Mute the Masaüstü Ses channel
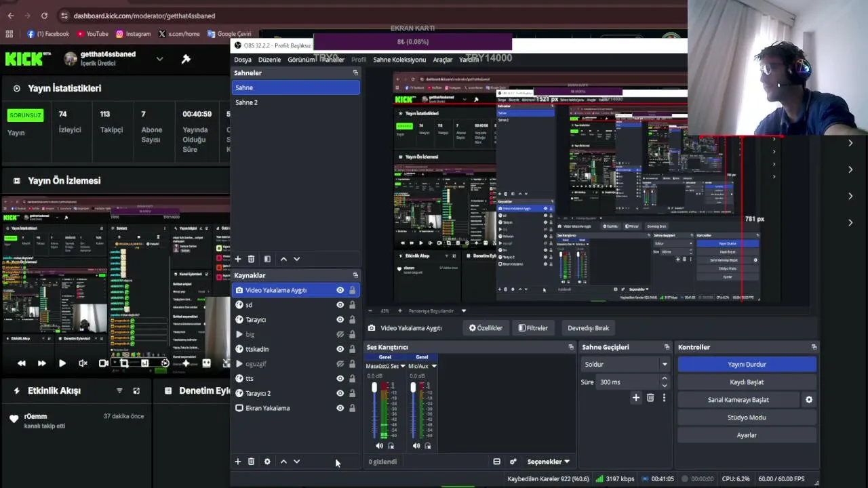The width and height of the screenshot is (868, 488). tap(379, 445)
